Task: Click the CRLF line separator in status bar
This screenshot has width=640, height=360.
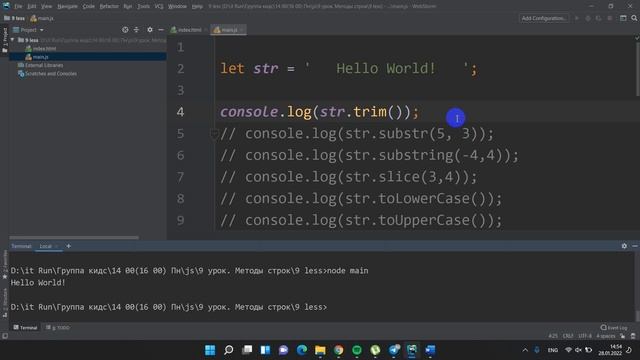Action: click(568, 336)
